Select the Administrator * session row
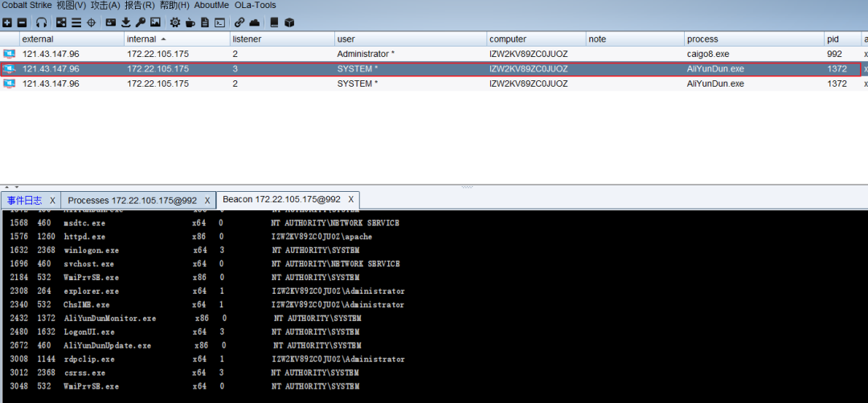Image resolution: width=868 pixels, height=403 pixels. [x=434, y=54]
